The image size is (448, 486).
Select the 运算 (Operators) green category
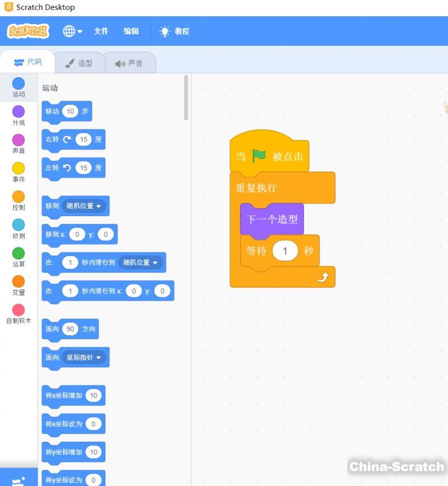point(18,257)
